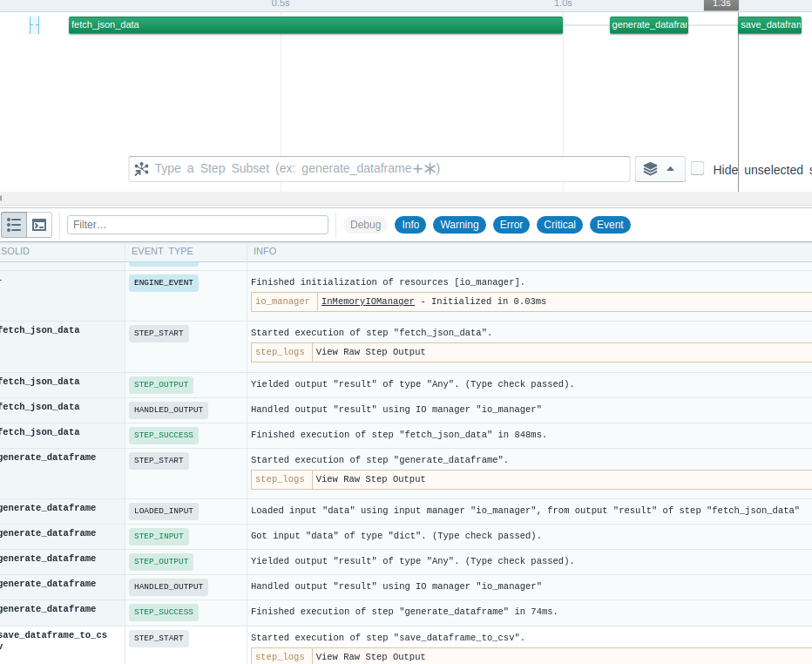Select the generate_dataframe bar in timeline

[649, 25]
